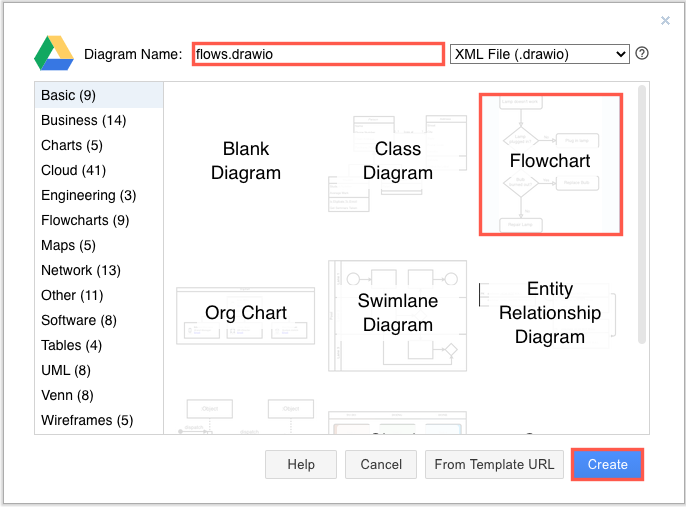This screenshot has height=507, width=686.
Task: Click the Cancel button
Action: click(x=381, y=464)
